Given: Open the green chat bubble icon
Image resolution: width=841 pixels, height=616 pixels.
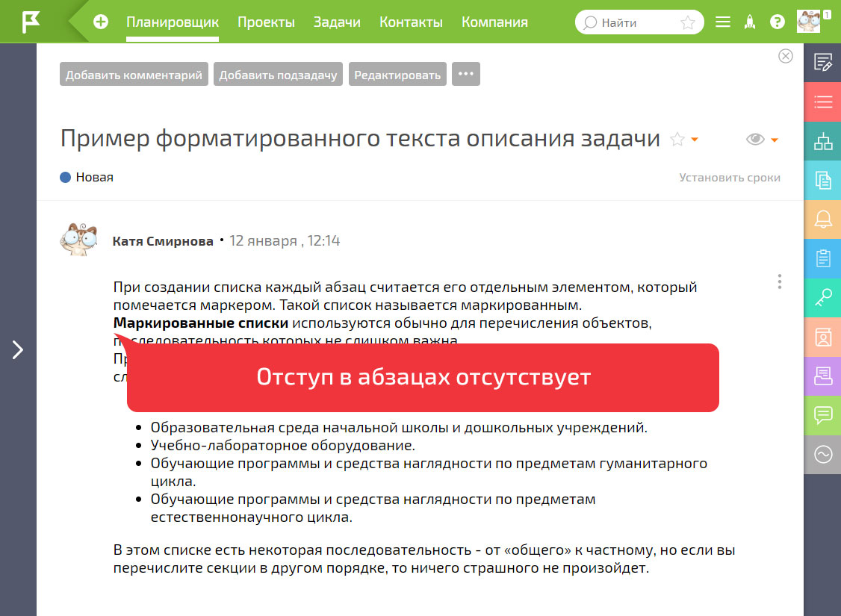Looking at the screenshot, I should [823, 415].
